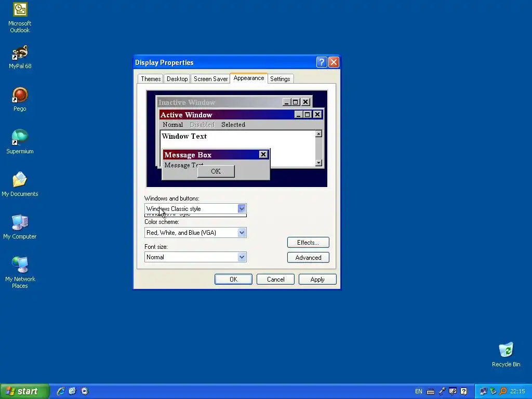This screenshot has width=532, height=399.
Task: Switch to the Settings tab
Action: [x=280, y=79]
